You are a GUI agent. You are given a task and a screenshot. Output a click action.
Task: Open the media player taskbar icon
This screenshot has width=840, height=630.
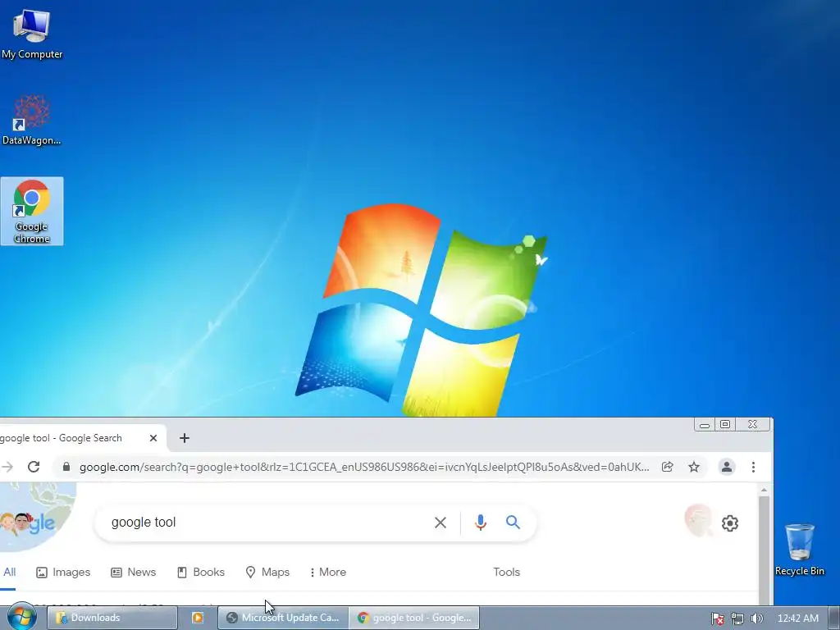198,618
